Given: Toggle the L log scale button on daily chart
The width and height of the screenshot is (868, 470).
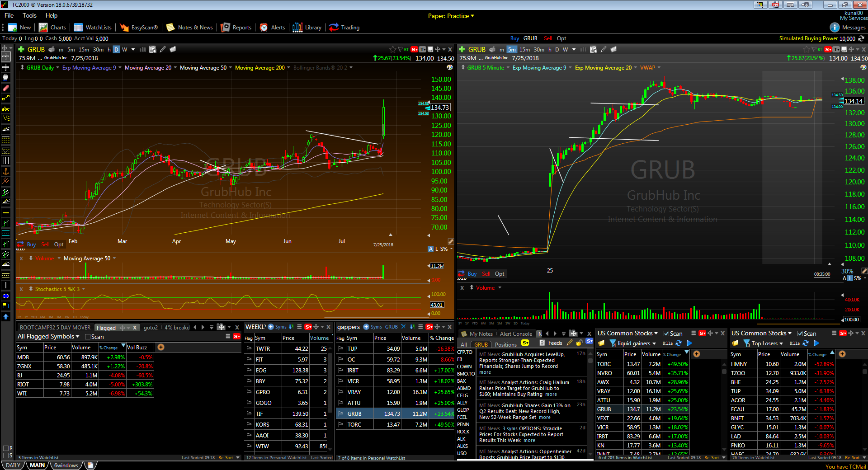Looking at the screenshot, I should [437, 249].
